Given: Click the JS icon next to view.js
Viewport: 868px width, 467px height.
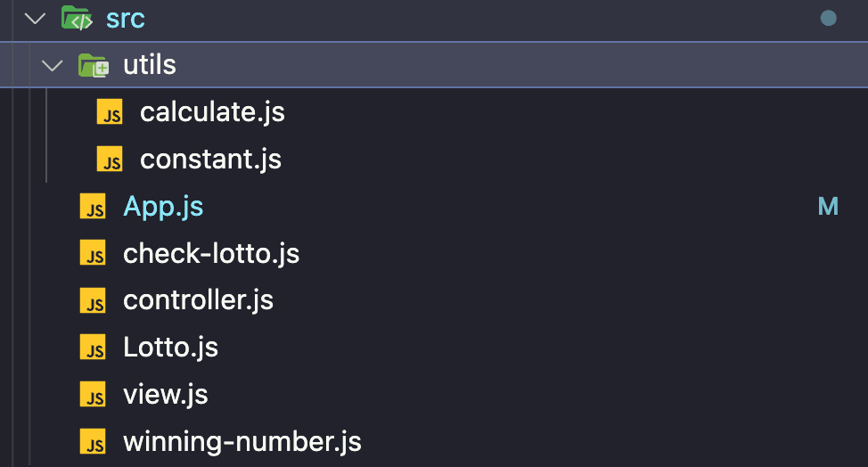Looking at the screenshot, I should pos(93,395).
